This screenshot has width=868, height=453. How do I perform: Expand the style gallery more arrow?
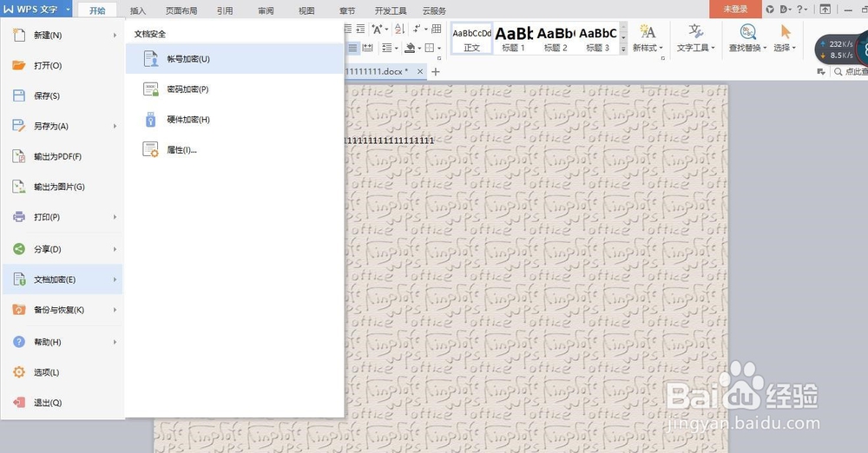[623, 49]
